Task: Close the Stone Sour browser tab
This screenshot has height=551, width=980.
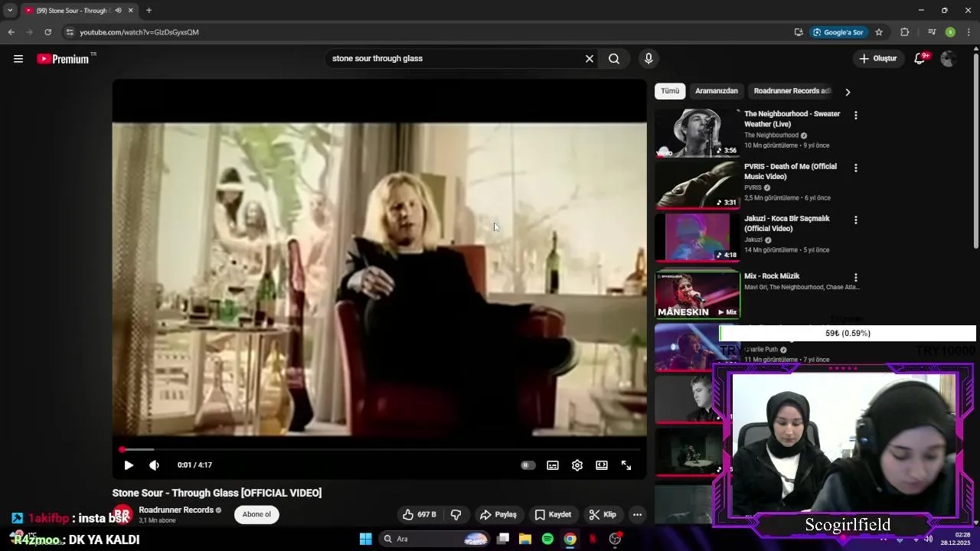Action: 130,11
